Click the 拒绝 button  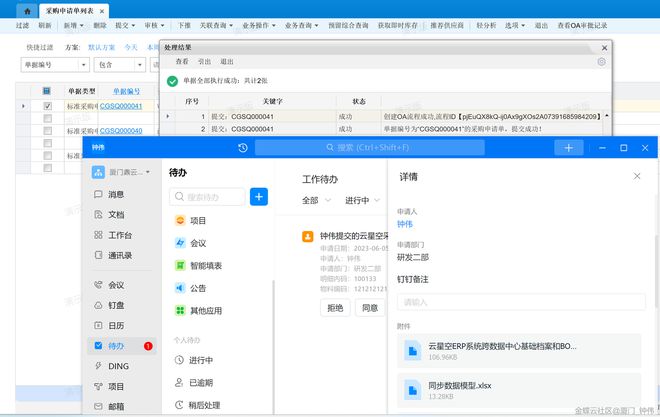pyautogui.click(x=335, y=308)
